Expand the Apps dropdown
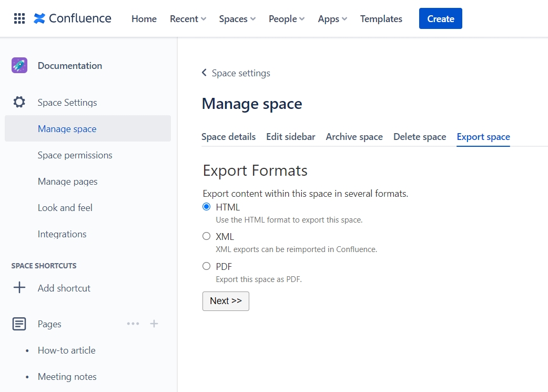 tap(332, 18)
